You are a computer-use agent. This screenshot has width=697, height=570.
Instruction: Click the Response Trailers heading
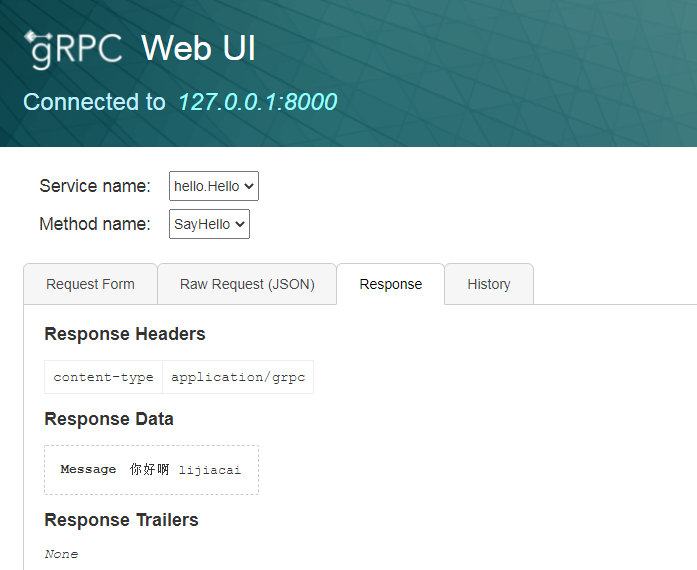(121, 520)
